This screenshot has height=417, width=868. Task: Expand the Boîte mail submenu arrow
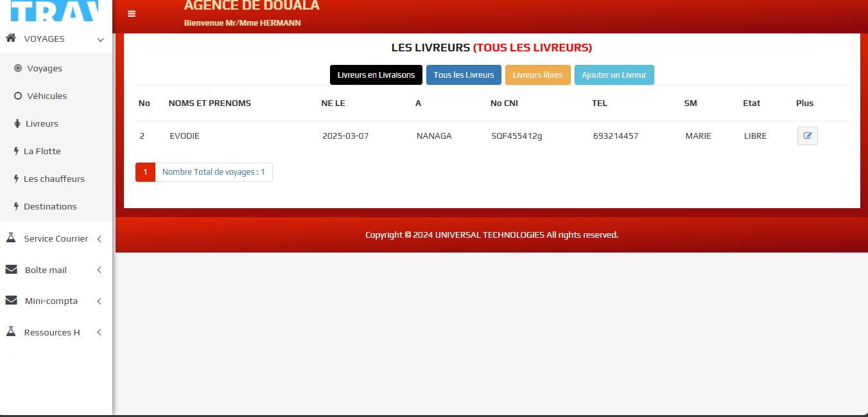(99, 270)
